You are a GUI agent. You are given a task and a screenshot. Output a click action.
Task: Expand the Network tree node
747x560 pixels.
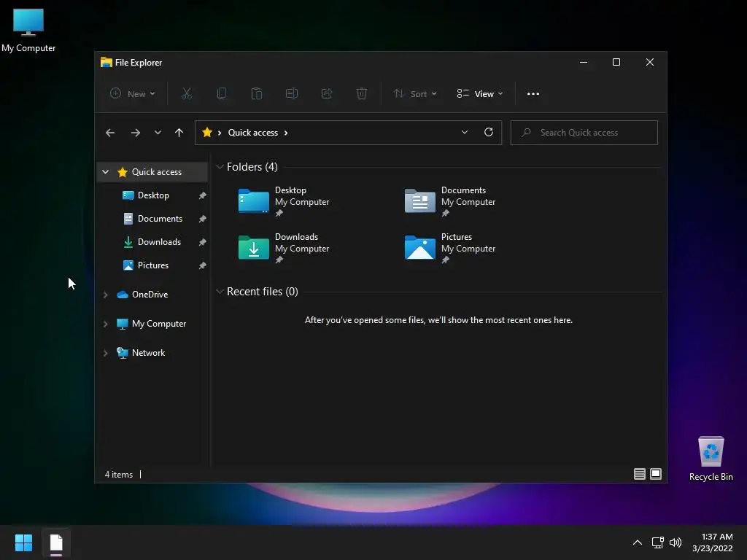105,353
